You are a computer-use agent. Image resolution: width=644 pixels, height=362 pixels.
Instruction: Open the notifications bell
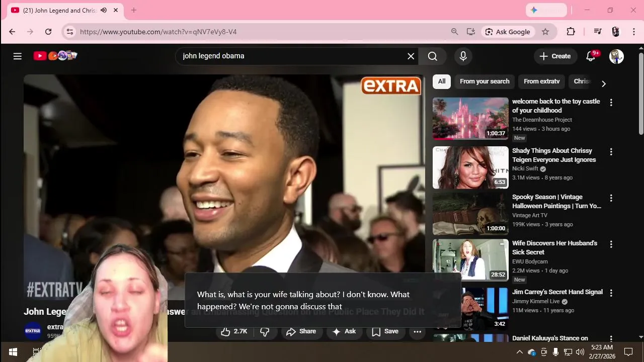(591, 56)
